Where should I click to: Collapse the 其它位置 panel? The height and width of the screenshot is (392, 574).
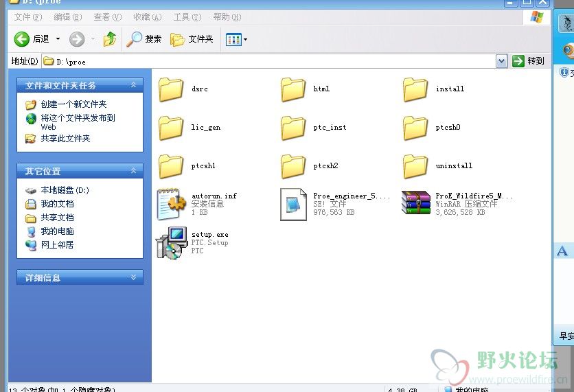click(x=134, y=170)
